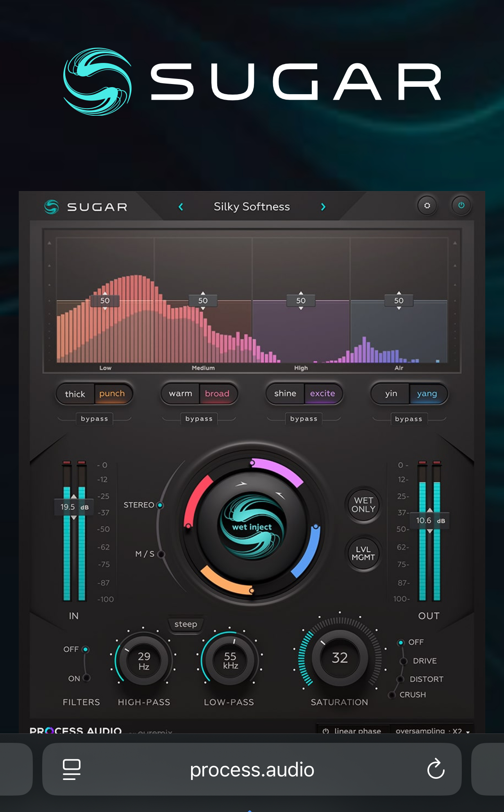504x812 pixels.
Task: Click the linear phase power icon
Action: [x=326, y=731]
